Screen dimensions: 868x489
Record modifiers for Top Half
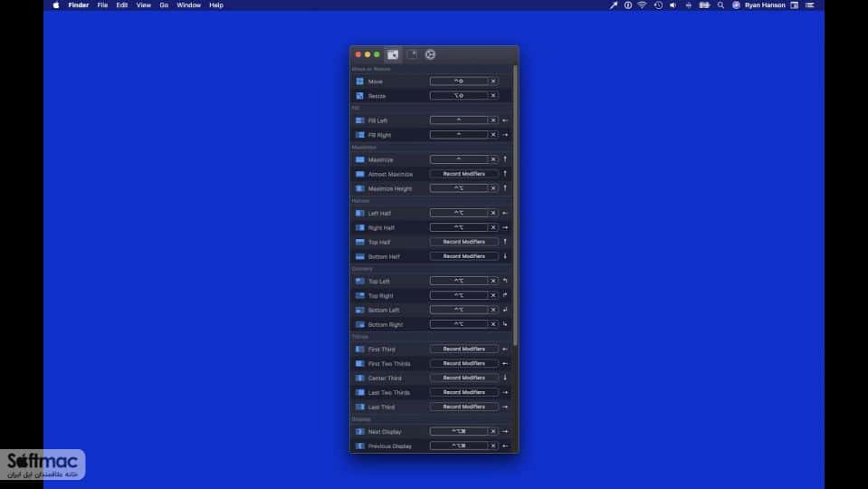pos(464,242)
